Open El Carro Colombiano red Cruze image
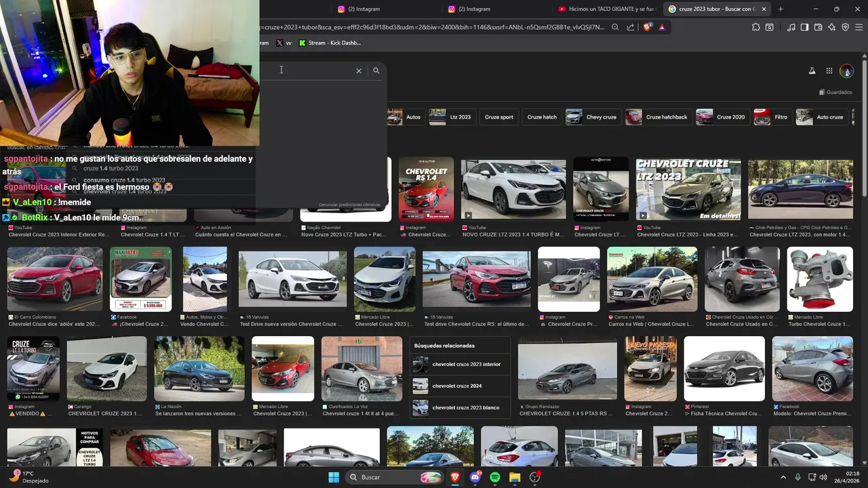This screenshot has height=488, width=868. tap(55, 279)
